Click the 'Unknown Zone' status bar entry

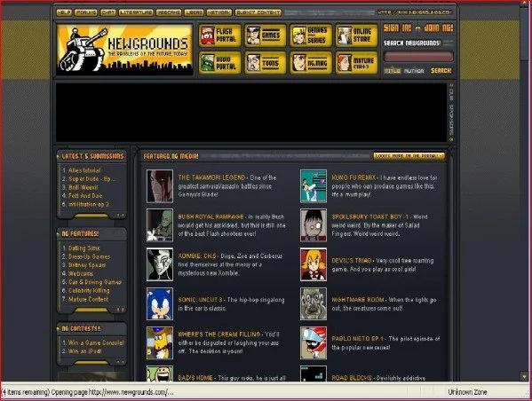[467, 392]
